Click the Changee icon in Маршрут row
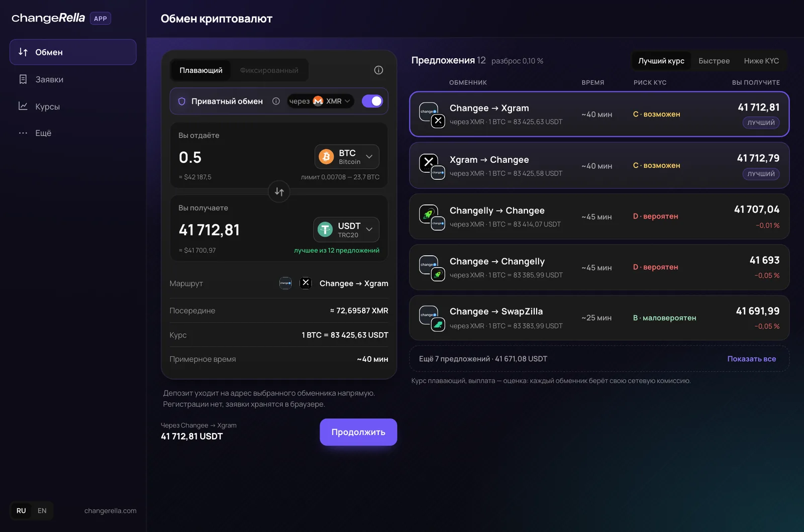 (x=285, y=283)
